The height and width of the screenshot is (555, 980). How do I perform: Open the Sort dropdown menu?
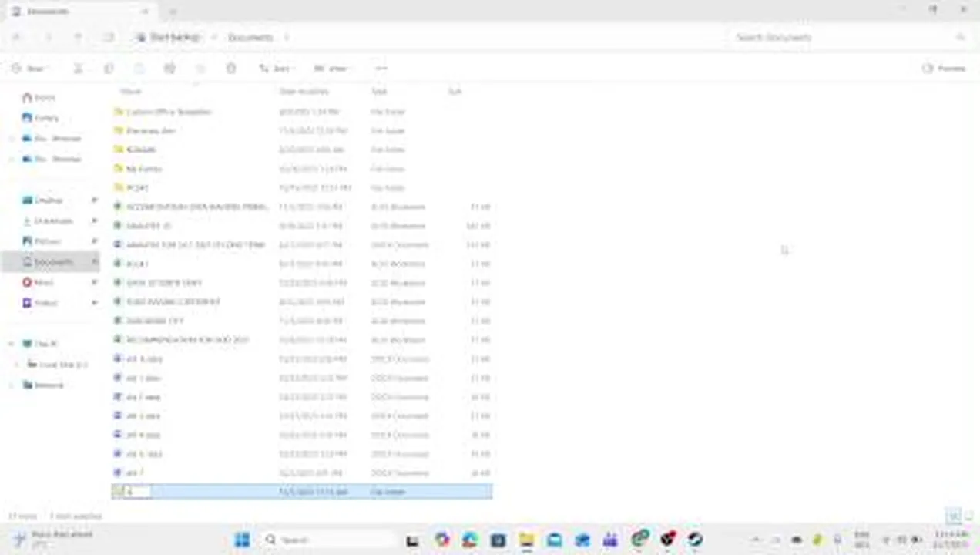coord(276,69)
